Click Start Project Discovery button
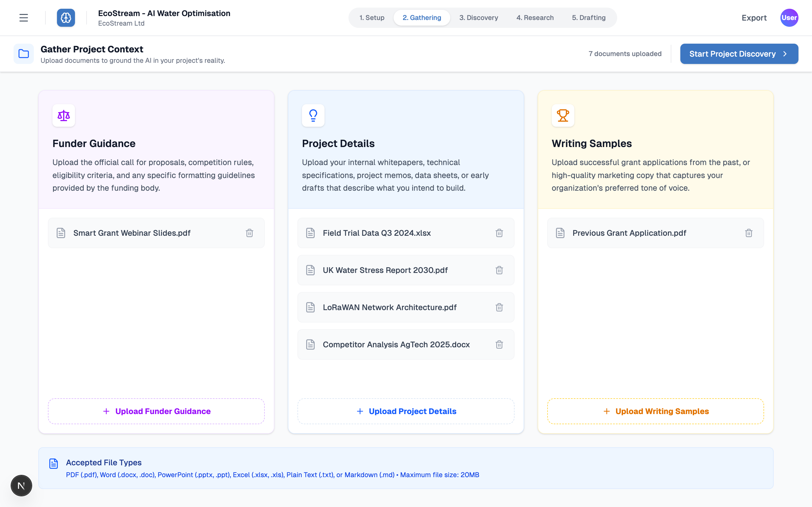This screenshot has width=812, height=507. coord(739,54)
